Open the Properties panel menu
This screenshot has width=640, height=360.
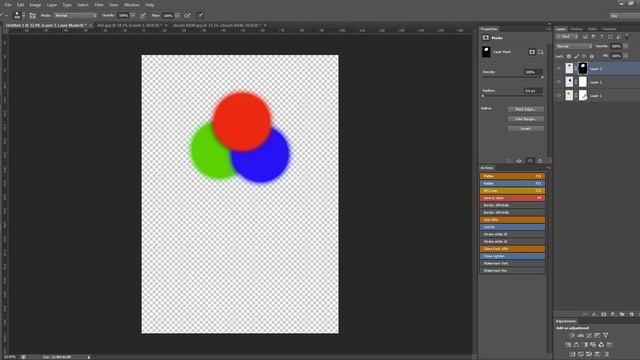[x=548, y=29]
